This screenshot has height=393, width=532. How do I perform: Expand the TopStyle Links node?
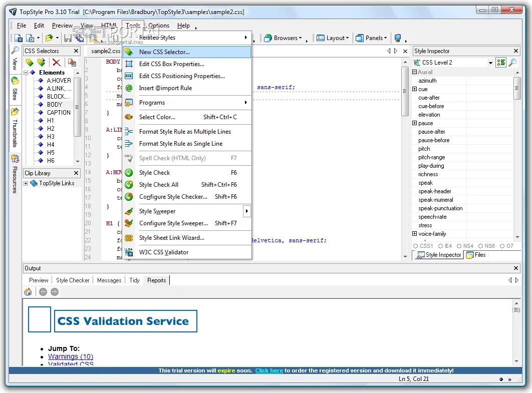(26, 183)
